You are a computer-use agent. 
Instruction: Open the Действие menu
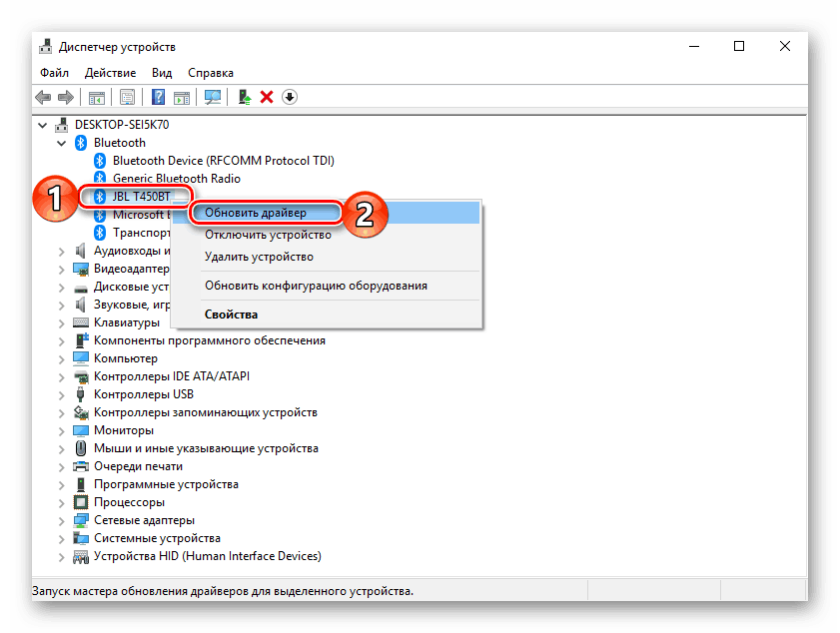point(110,72)
